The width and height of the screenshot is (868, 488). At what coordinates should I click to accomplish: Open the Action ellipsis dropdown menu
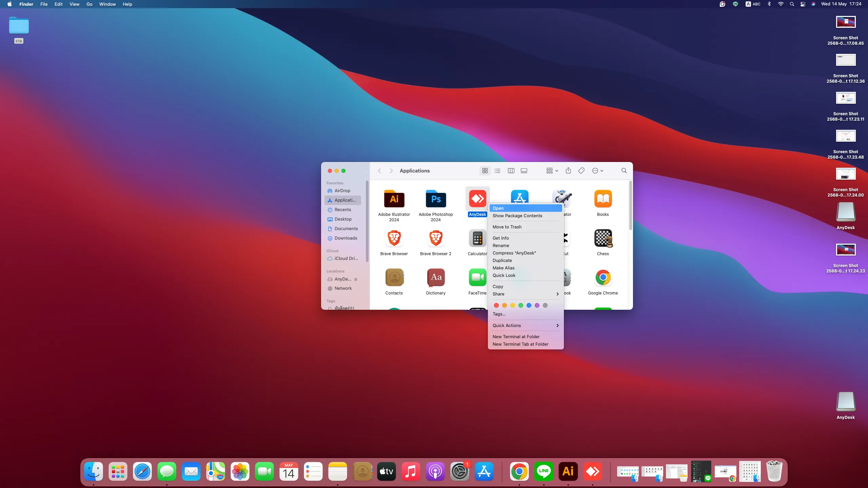(597, 171)
